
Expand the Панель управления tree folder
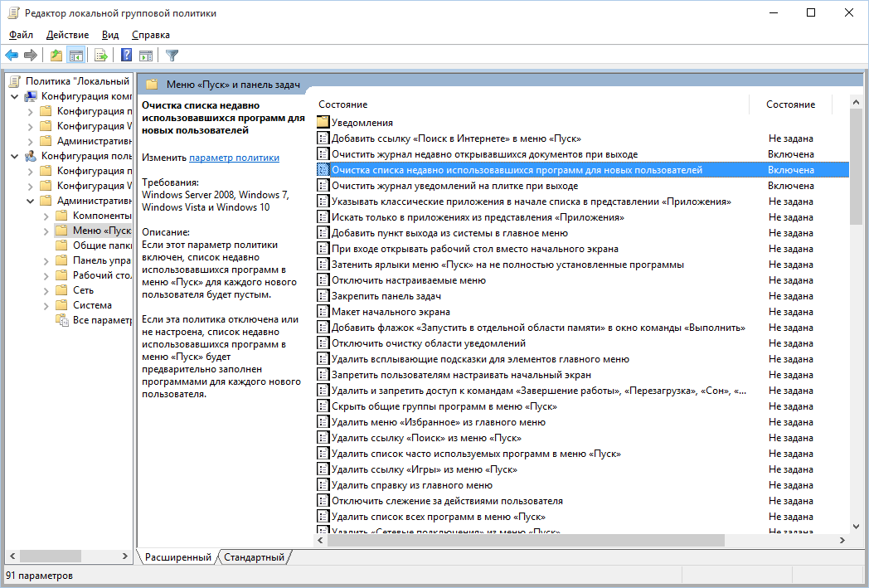46,260
